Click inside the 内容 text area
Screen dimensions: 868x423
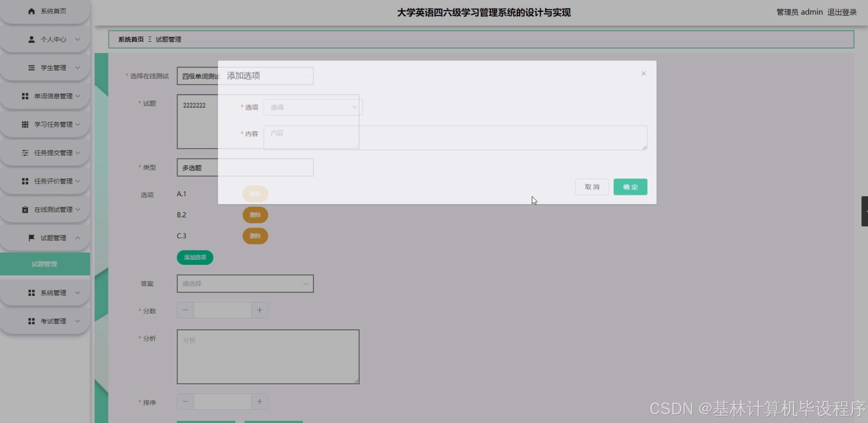[x=455, y=138]
